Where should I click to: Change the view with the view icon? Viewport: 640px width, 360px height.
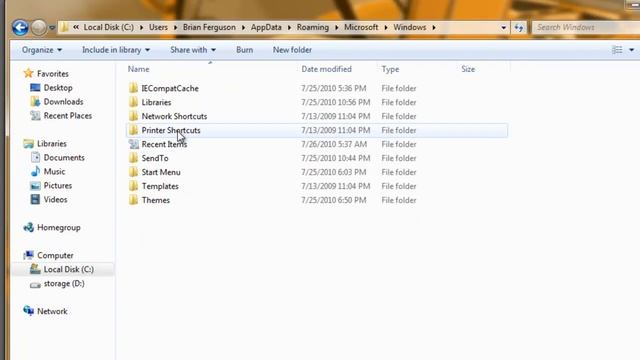617,50
